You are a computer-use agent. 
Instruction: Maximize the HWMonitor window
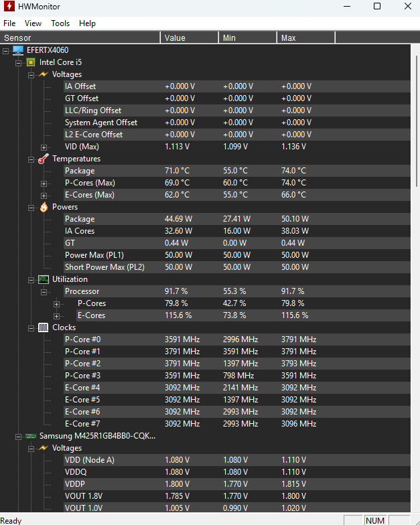[x=377, y=7]
